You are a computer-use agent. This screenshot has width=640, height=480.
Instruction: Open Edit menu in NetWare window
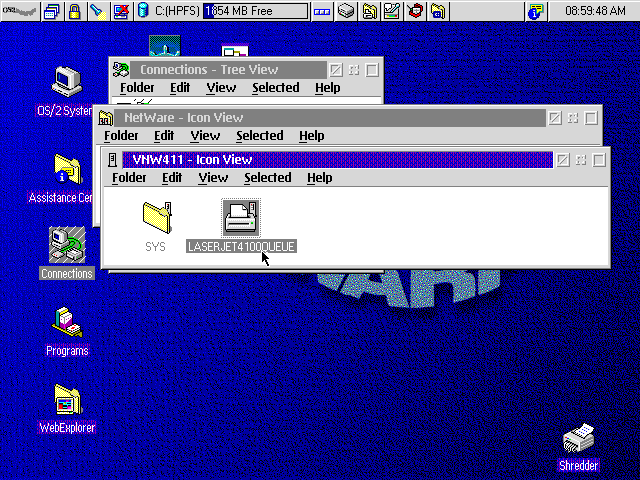point(164,136)
